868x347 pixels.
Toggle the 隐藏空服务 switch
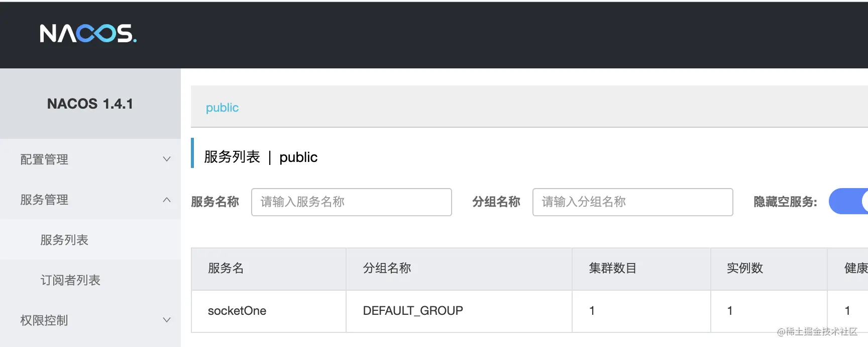[848, 201]
